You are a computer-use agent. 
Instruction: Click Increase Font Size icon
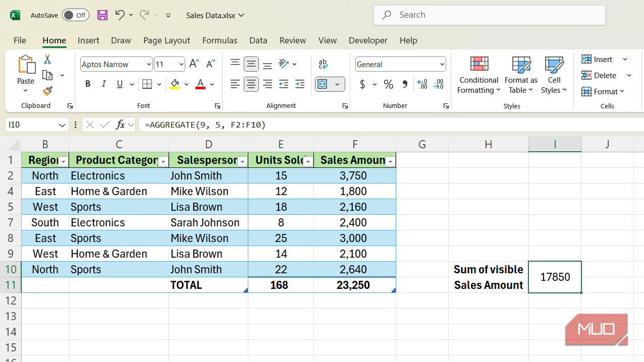[194, 64]
